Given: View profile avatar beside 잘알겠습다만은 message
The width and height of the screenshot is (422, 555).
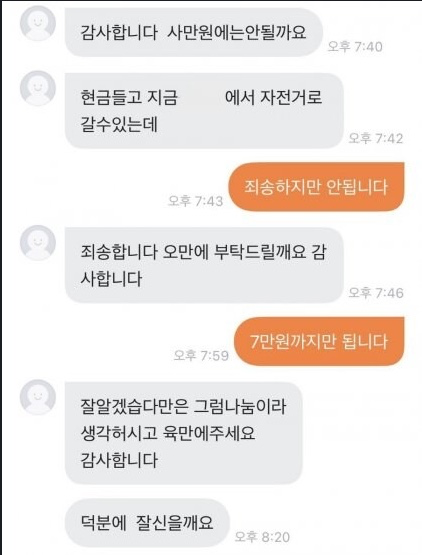Looking at the screenshot, I should [x=38, y=397].
